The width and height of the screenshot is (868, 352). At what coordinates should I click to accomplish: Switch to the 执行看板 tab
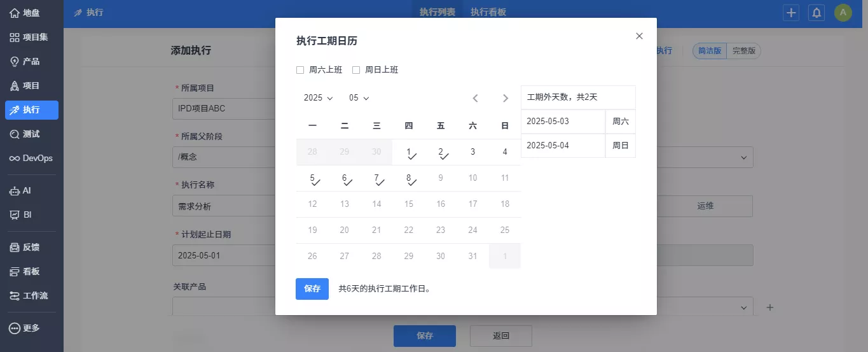[488, 12]
